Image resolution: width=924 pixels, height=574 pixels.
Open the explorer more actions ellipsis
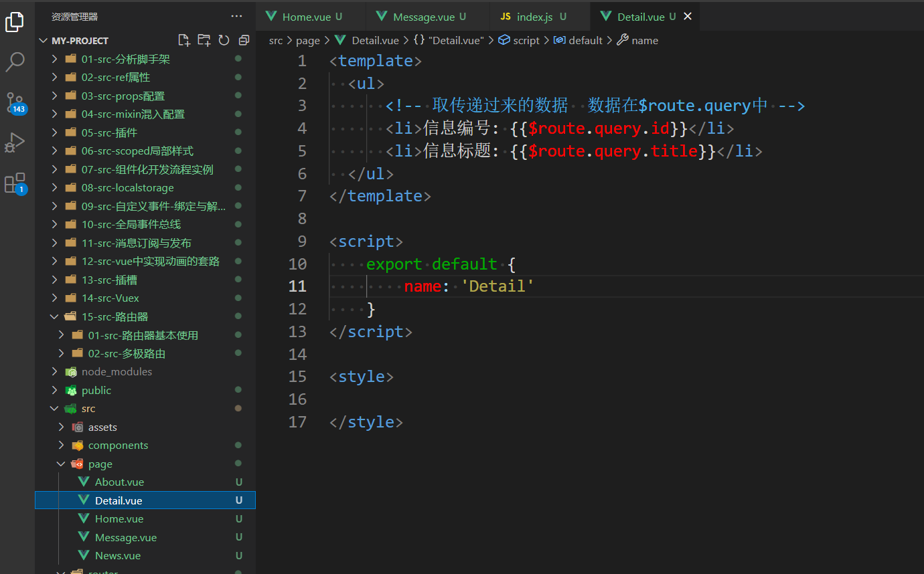tap(237, 16)
